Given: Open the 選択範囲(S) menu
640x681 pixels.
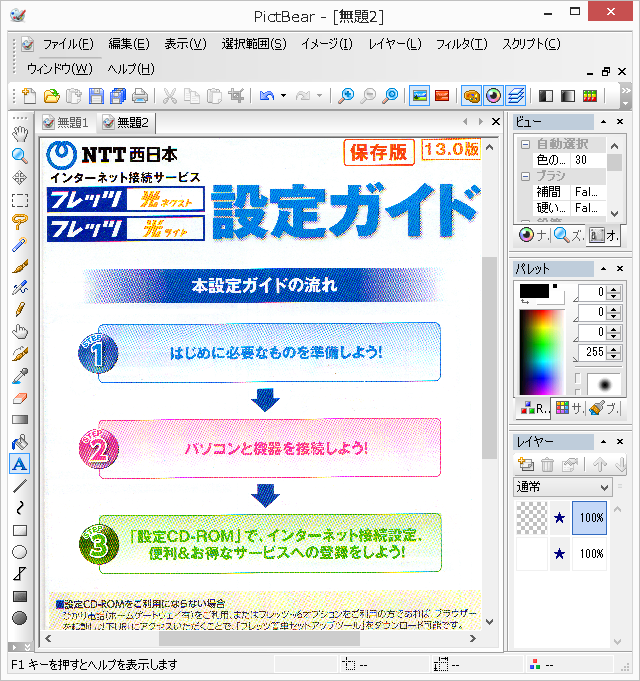Looking at the screenshot, I should (x=254, y=44).
